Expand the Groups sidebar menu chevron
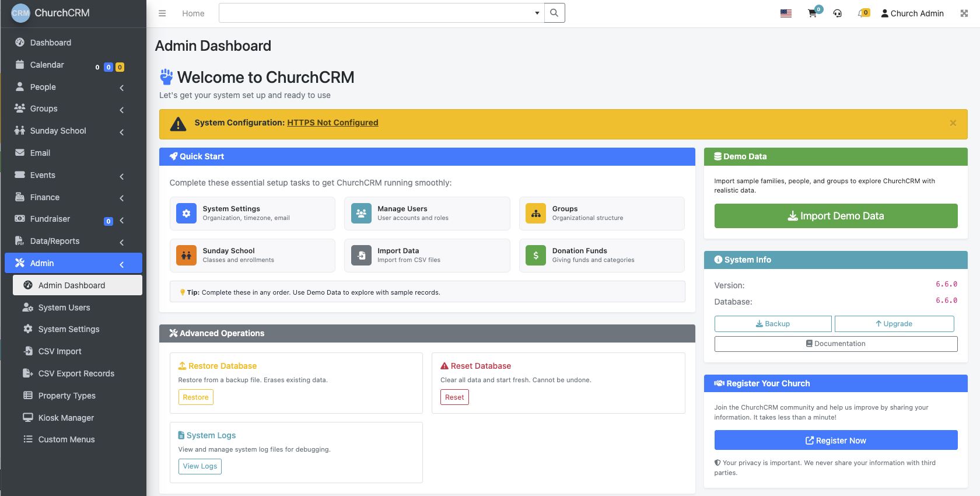This screenshot has width=980, height=496. (x=122, y=110)
